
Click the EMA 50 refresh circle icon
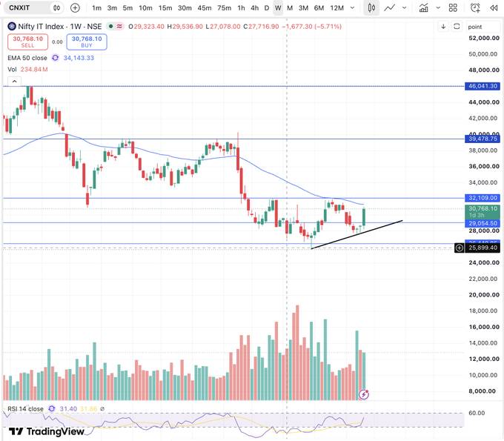tap(56, 58)
